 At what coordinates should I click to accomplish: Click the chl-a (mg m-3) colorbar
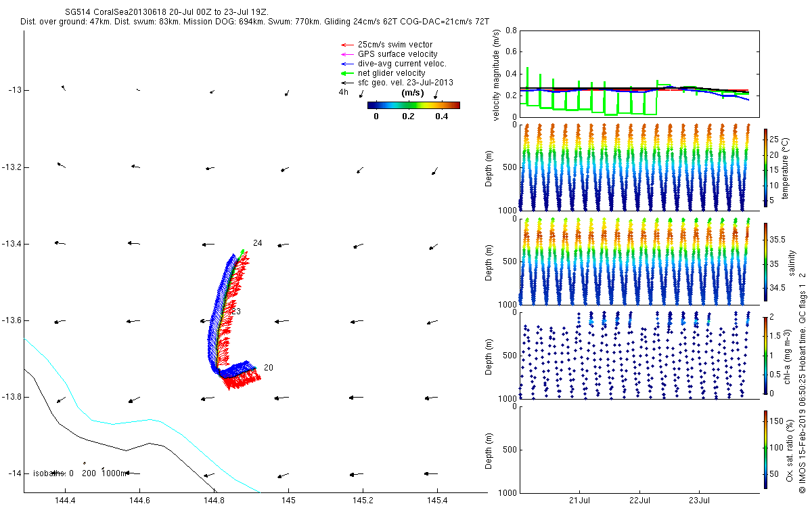click(x=765, y=356)
